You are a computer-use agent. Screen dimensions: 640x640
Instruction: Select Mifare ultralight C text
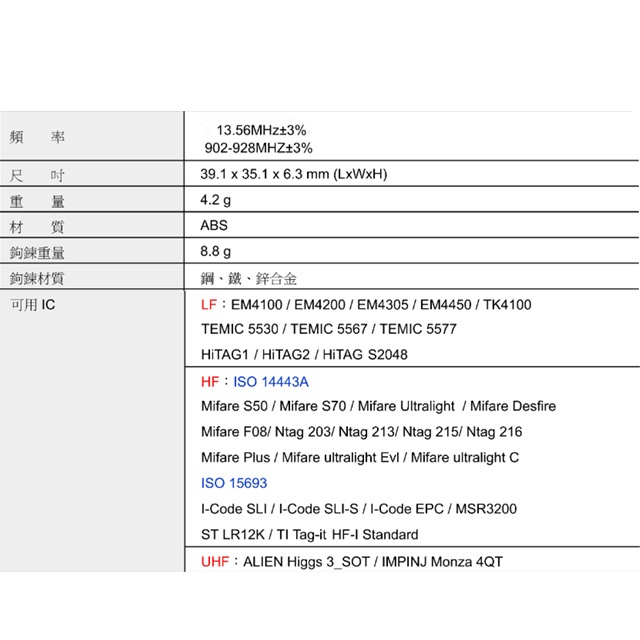[465, 458]
